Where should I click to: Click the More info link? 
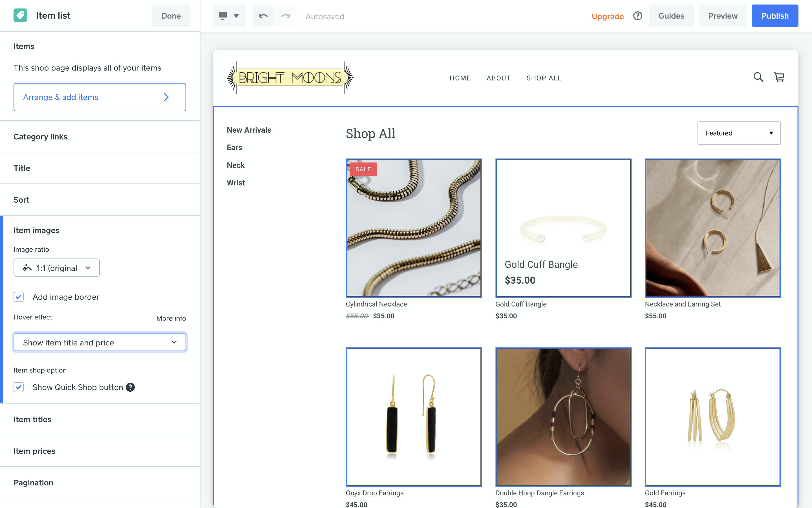(x=171, y=318)
